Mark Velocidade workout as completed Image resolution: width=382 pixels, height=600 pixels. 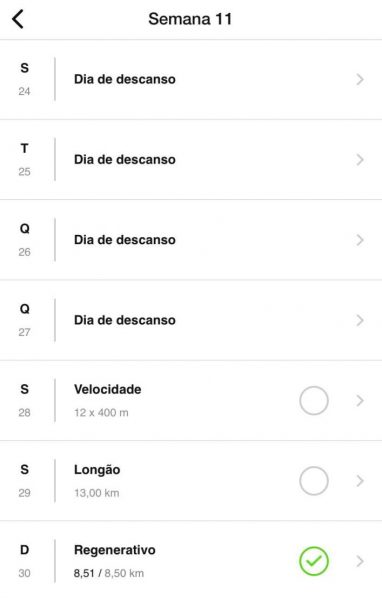tap(314, 401)
